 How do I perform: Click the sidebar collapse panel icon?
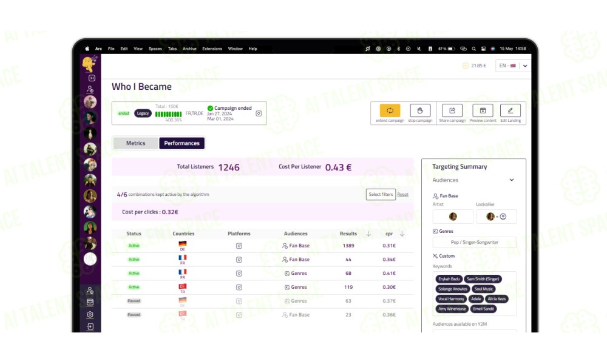pos(92,78)
